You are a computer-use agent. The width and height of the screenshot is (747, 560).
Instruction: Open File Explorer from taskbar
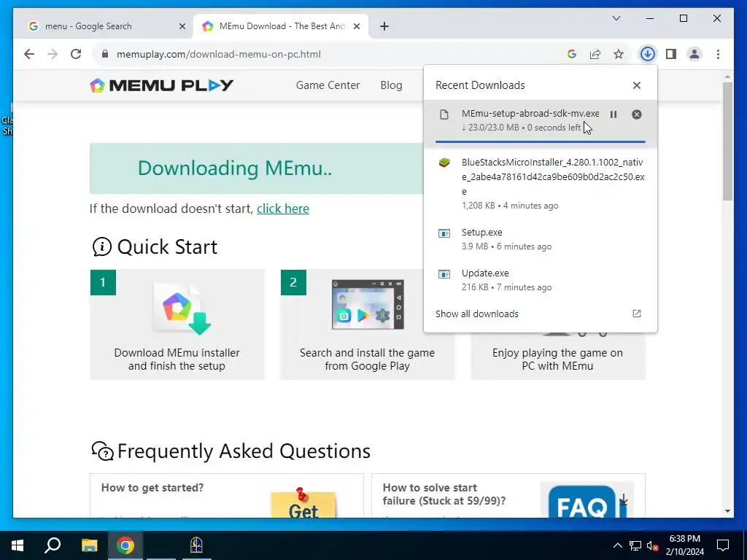tap(89, 545)
